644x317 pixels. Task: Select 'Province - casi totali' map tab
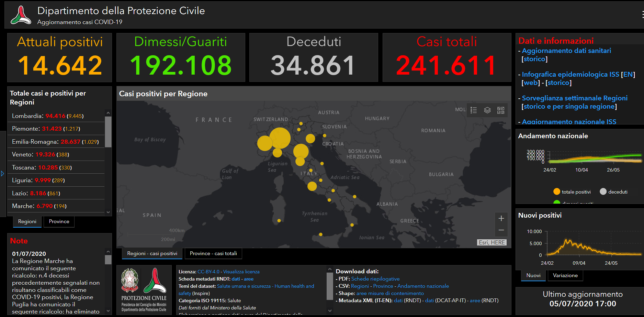213,253
